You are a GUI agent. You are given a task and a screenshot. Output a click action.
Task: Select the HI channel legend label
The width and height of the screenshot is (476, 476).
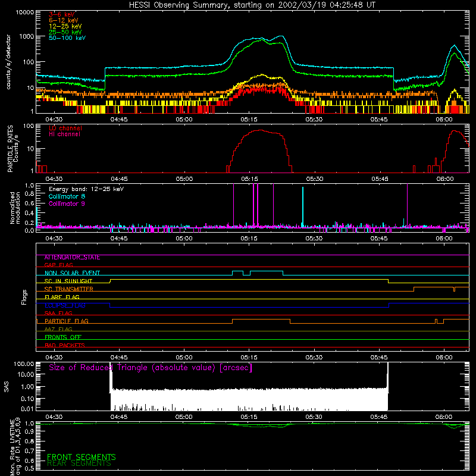click(x=64, y=134)
